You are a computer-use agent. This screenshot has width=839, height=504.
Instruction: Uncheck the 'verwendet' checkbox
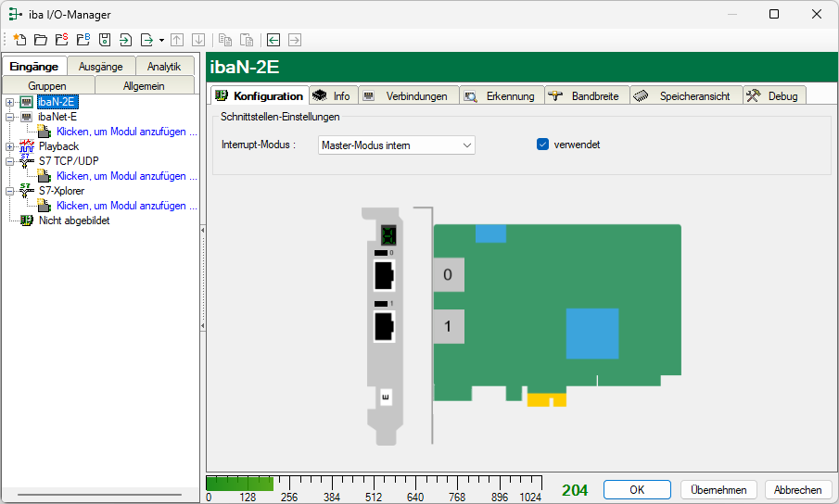(x=543, y=145)
